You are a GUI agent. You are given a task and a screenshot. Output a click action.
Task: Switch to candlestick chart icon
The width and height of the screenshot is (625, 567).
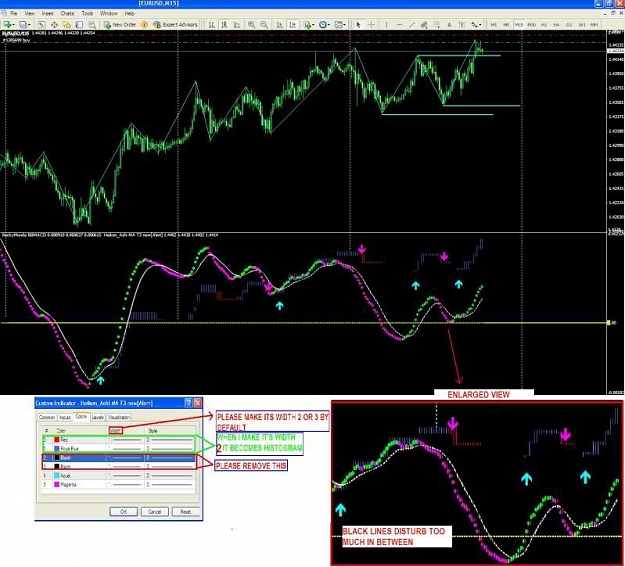pos(224,25)
